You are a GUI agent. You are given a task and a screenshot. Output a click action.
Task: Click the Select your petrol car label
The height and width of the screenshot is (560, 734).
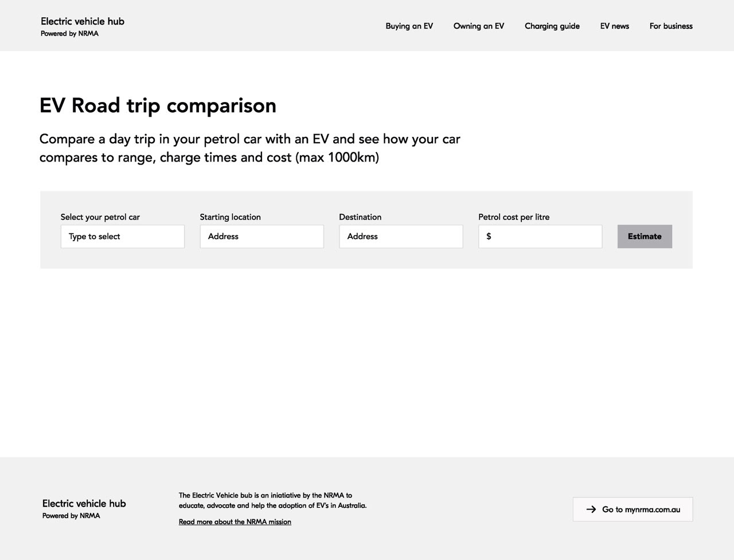100,217
